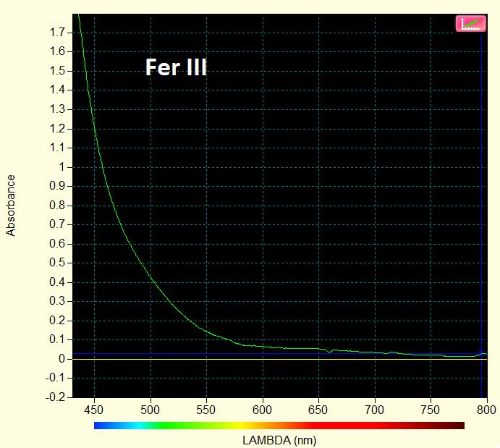Click the blue vertical cursor line near 795 nm

tap(482, 217)
